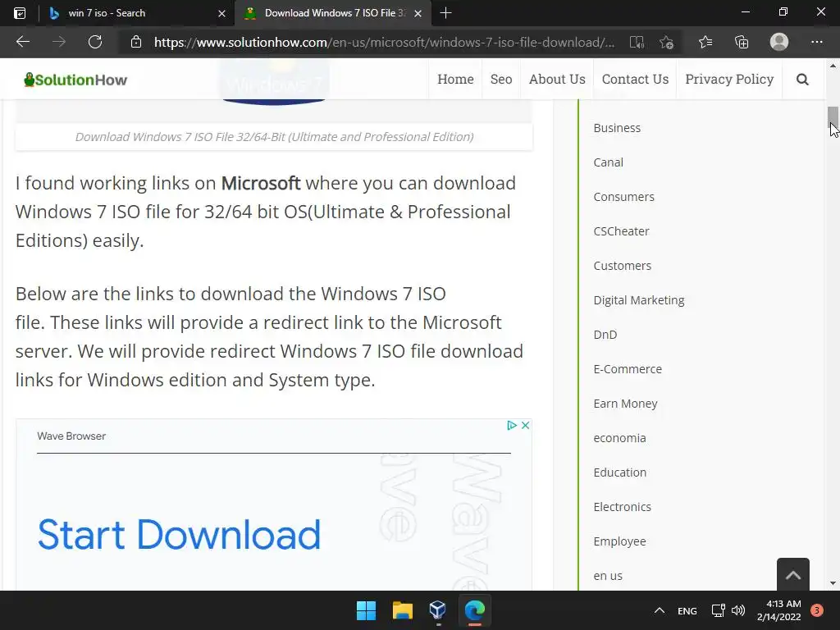Open the ENG language switcher
The width and height of the screenshot is (840, 630).
click(687, 610)
